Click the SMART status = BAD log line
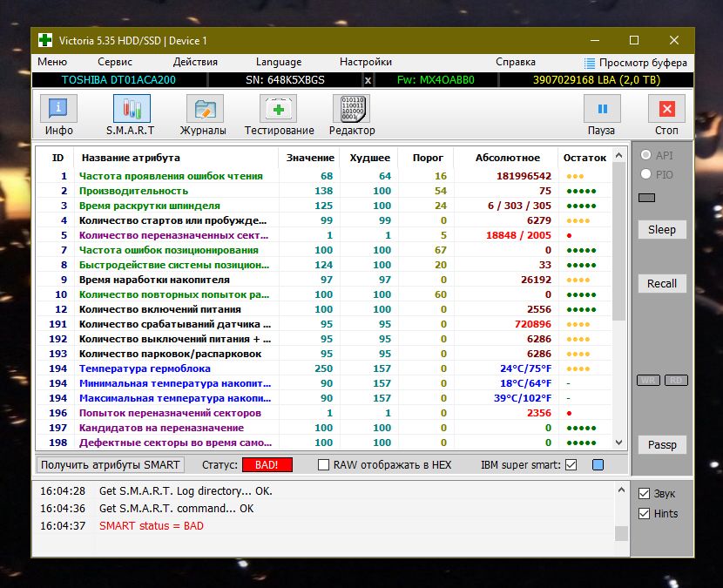The height and width of the screenshot is (588, 723). click(x=152, y=526)
